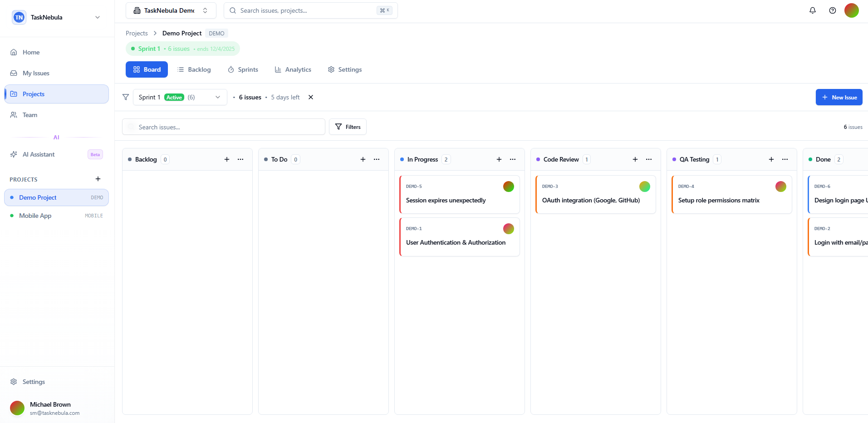Click the avatar on the DEMO-3 OAuth card

[644, 186]
